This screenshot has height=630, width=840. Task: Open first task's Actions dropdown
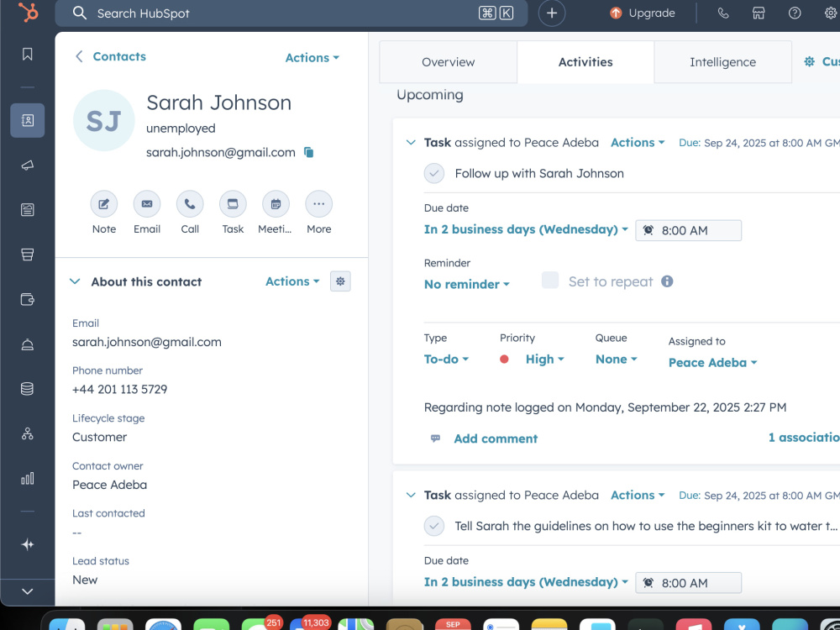pyautogui.click(x=638, y=143)
